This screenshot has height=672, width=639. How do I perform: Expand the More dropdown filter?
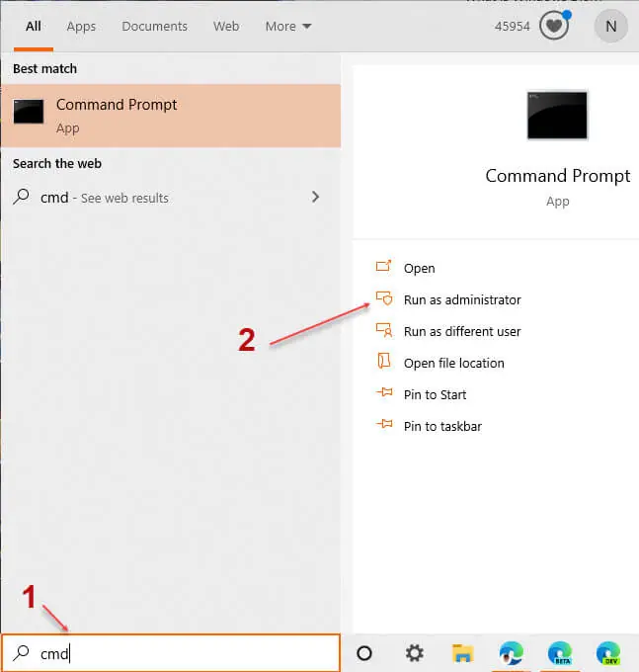point(288,27)
